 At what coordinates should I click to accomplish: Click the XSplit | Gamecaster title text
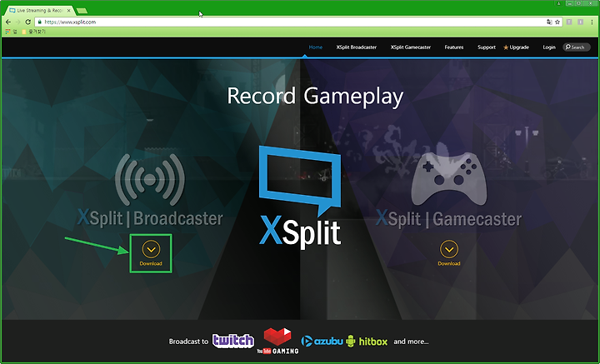[448, 219]
